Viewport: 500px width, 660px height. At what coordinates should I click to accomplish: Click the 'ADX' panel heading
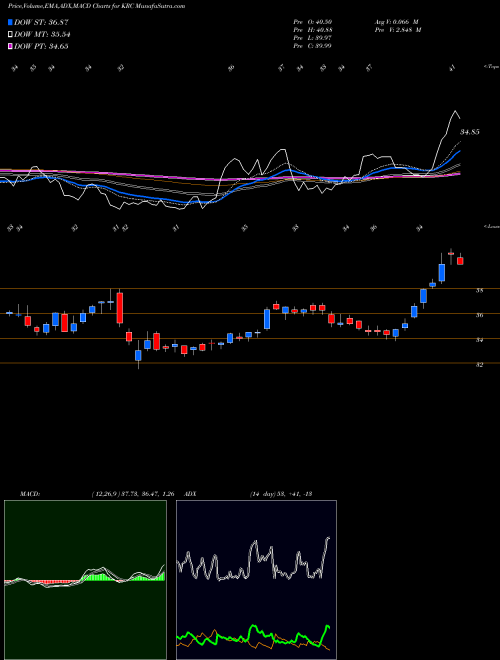pyautogui.click(x=191, y=494)
